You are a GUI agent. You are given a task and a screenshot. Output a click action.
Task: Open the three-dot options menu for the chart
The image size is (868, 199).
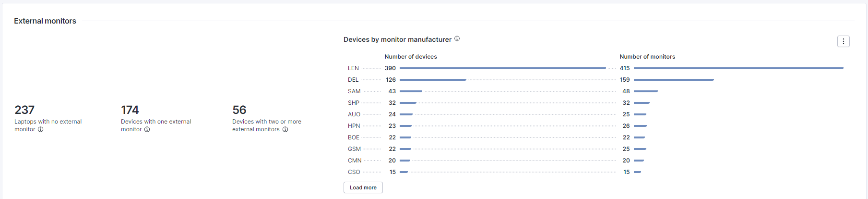point(843,41)
